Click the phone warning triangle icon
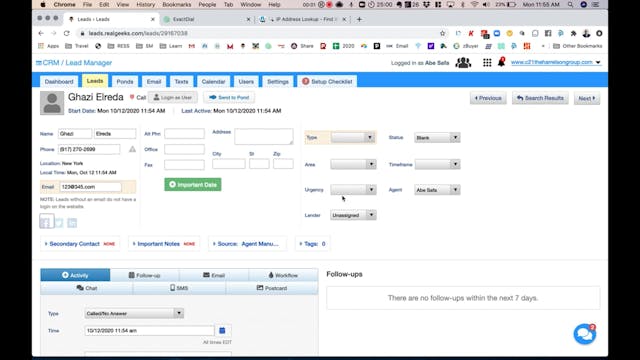 (132, 149)
